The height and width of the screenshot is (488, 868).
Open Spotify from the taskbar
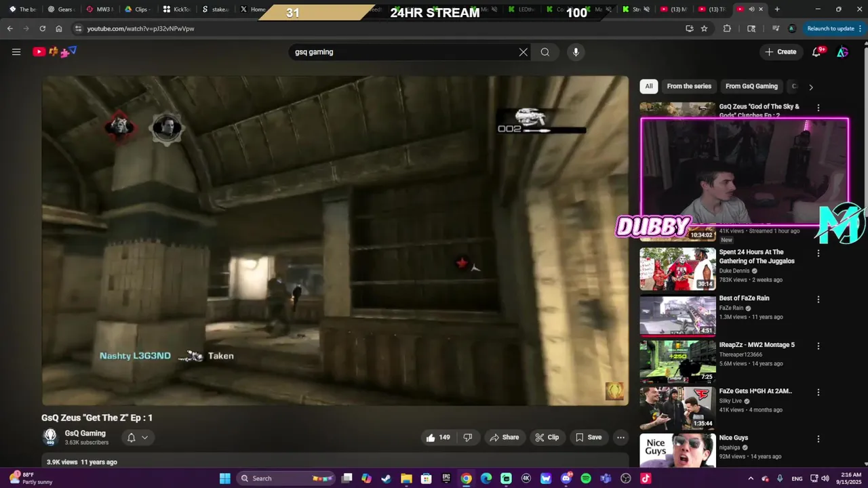click(x=586, y=479)
